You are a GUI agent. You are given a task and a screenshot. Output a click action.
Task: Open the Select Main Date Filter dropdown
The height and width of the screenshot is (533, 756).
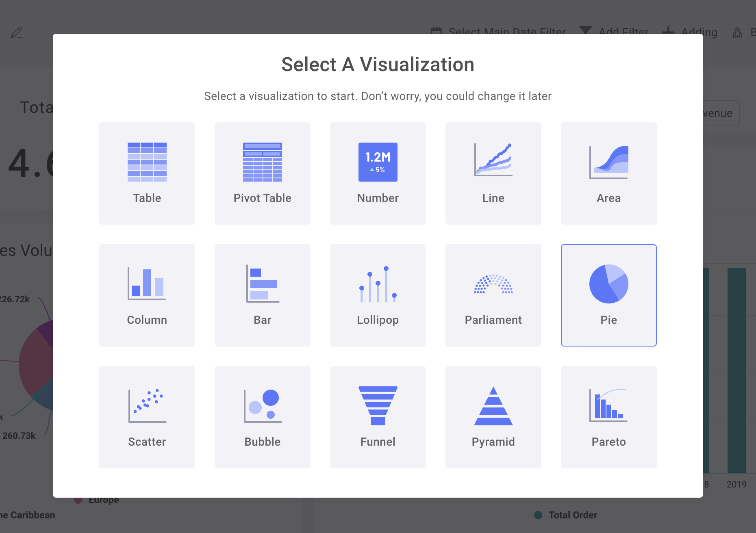tap(498, 31)
